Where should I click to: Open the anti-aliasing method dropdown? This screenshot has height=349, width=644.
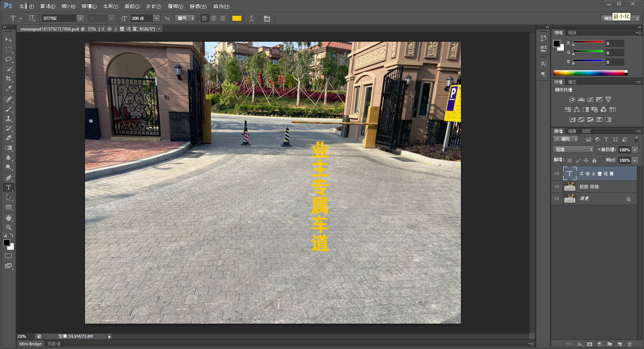pos(185,18)
